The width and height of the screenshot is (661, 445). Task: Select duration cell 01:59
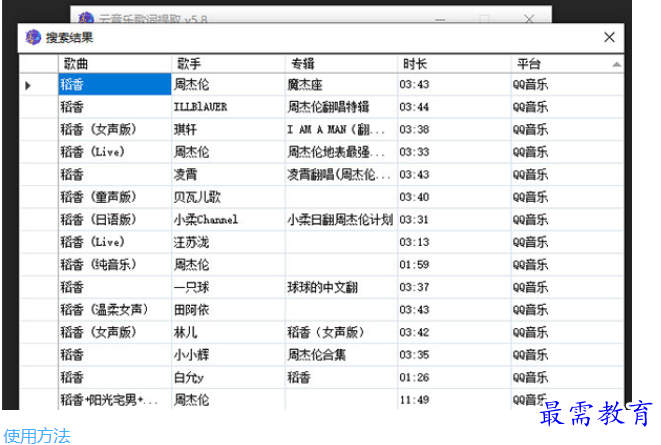454,265
